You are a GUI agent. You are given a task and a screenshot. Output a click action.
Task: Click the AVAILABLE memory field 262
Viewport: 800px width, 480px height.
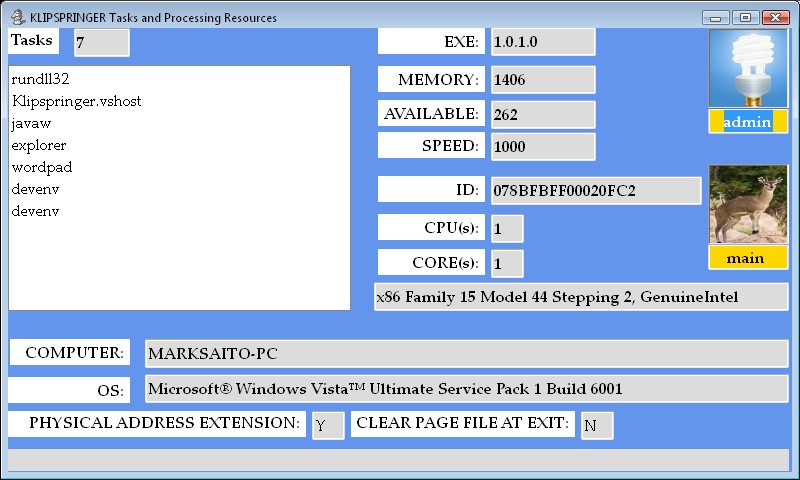pos(540,114)
